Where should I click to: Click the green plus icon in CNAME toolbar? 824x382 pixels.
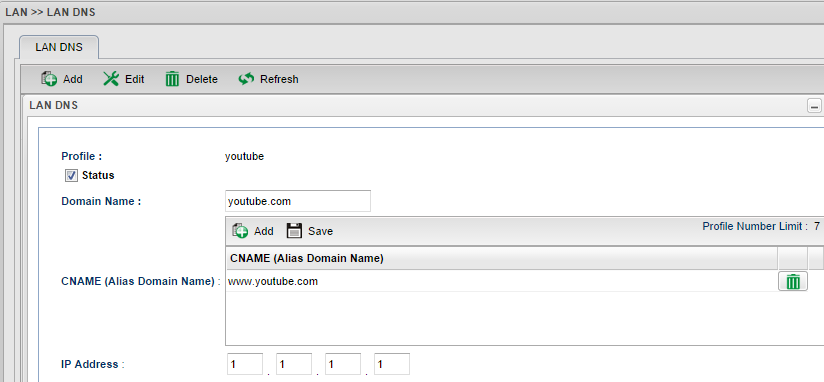point(240,231)
